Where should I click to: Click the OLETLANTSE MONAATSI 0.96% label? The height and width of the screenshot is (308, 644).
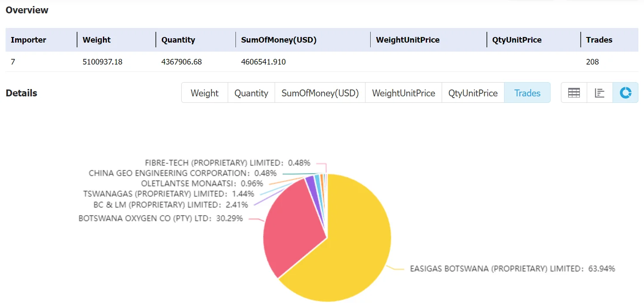pos(202,183)
